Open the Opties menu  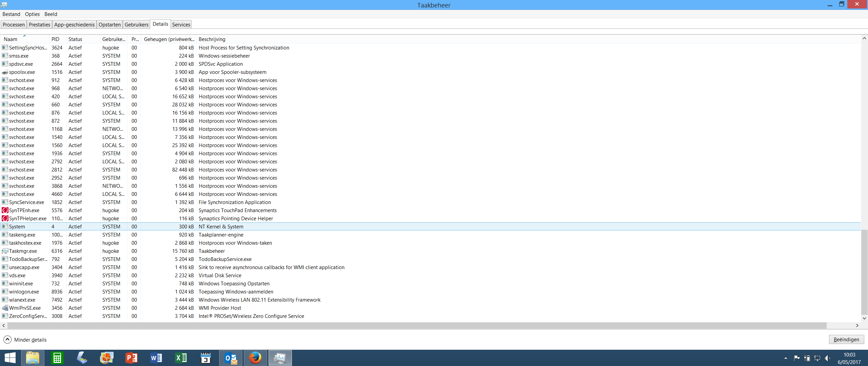point(32,14)
